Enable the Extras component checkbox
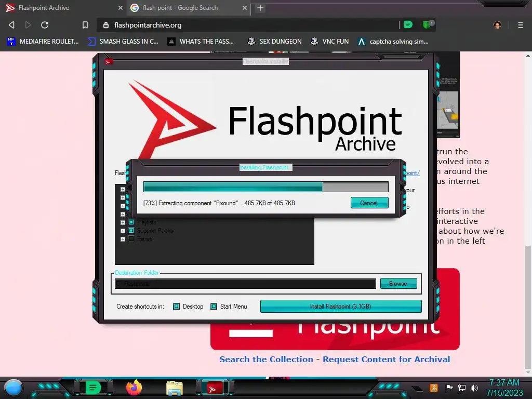Screen dimensions: 532x399 pyautogui.click(x=131, y=239)
